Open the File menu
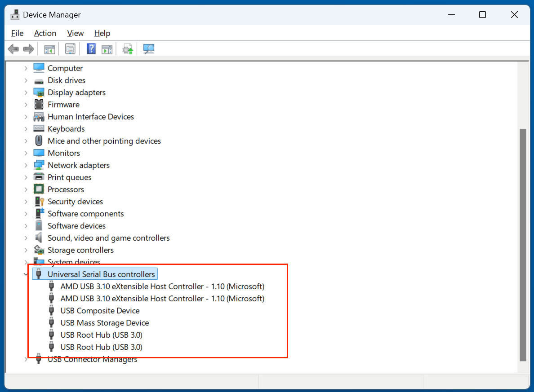Screen dimensions: 534x392 click(x=17, y=33)
